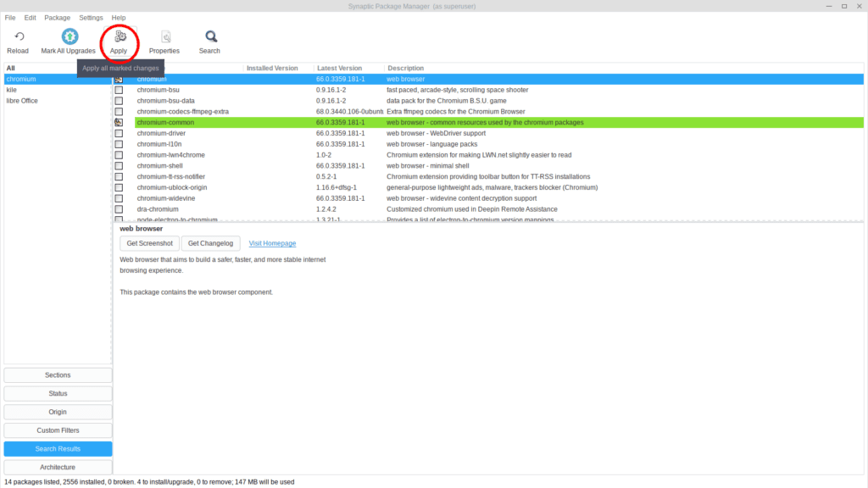868x488 pixels.
Task: Mark dra-chromium checkbox
Action: [119, 209]
